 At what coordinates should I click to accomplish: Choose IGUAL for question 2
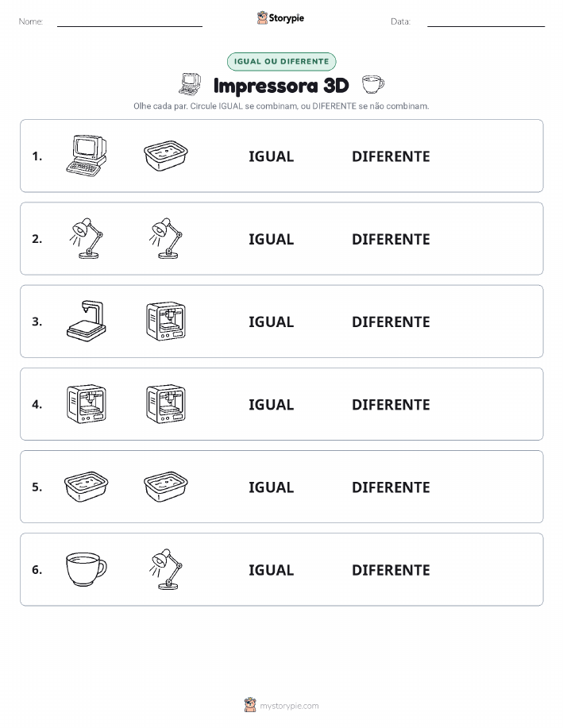[272, 239]
